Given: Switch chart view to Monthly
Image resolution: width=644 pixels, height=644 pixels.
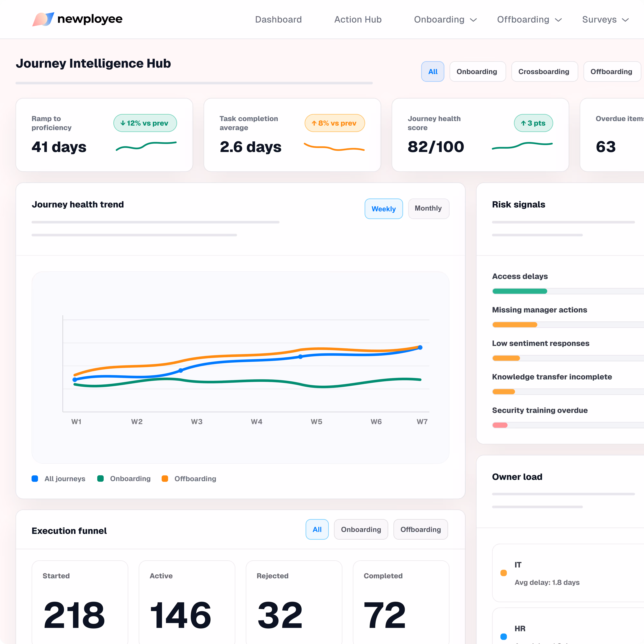Looking at the screenshot, I should point(428,209).
